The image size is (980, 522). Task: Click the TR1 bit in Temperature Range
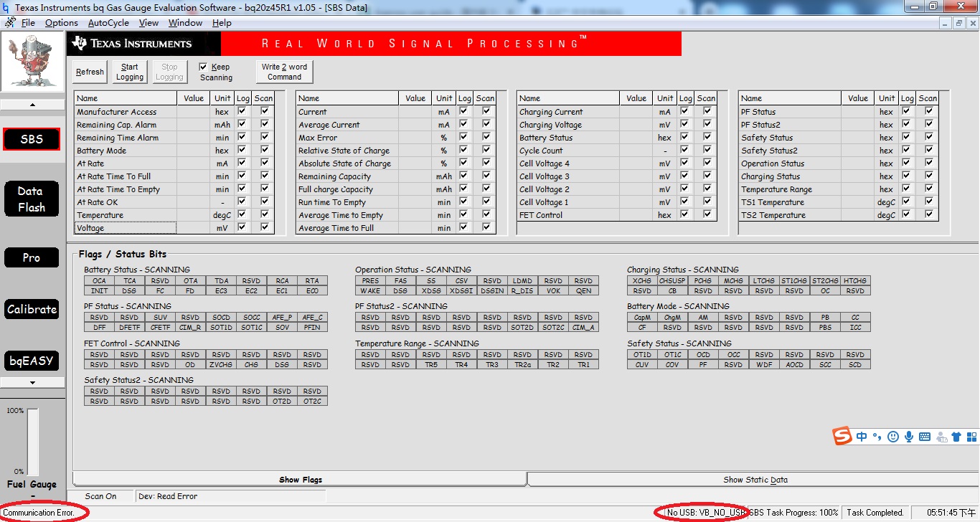click(583, 365)
